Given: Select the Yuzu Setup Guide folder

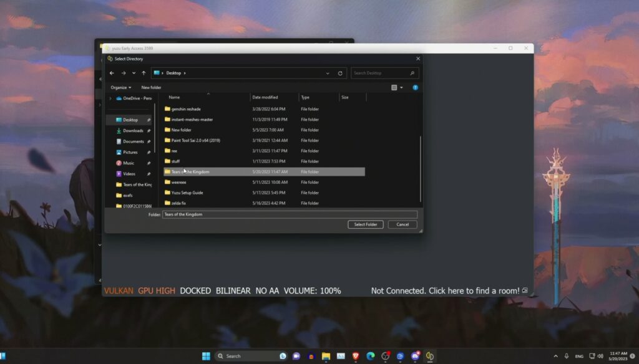Looking at the screenshot, I should 265,193.
